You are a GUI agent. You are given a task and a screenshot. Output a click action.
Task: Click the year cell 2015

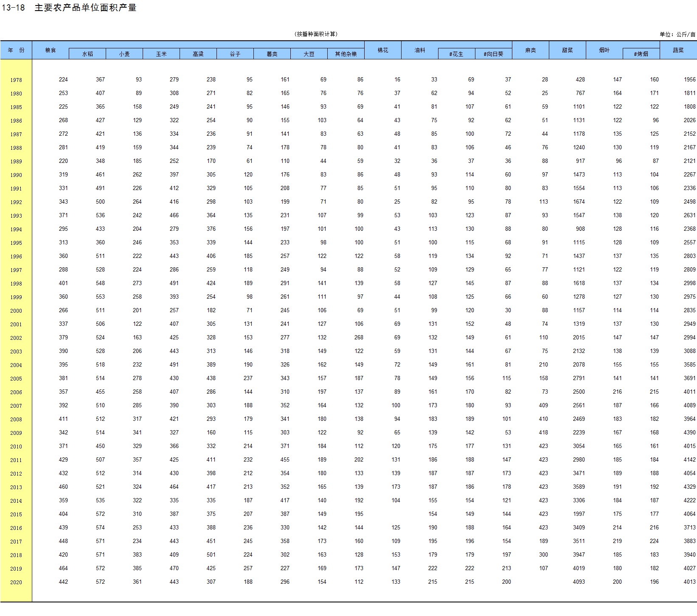tap(16, 514)
